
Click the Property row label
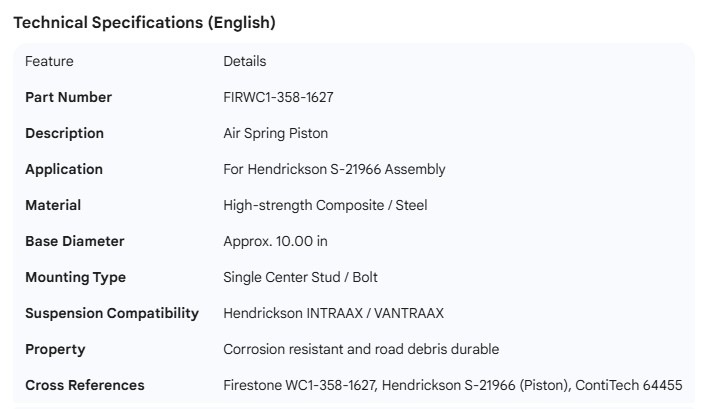55,349
